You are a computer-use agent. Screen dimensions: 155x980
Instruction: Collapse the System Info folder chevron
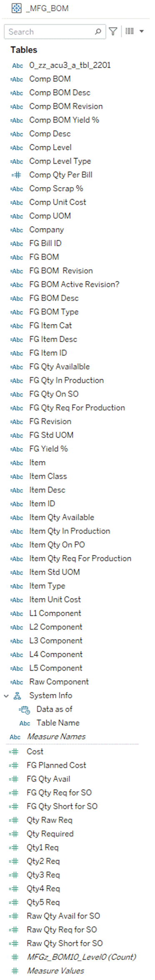[6, 696]
